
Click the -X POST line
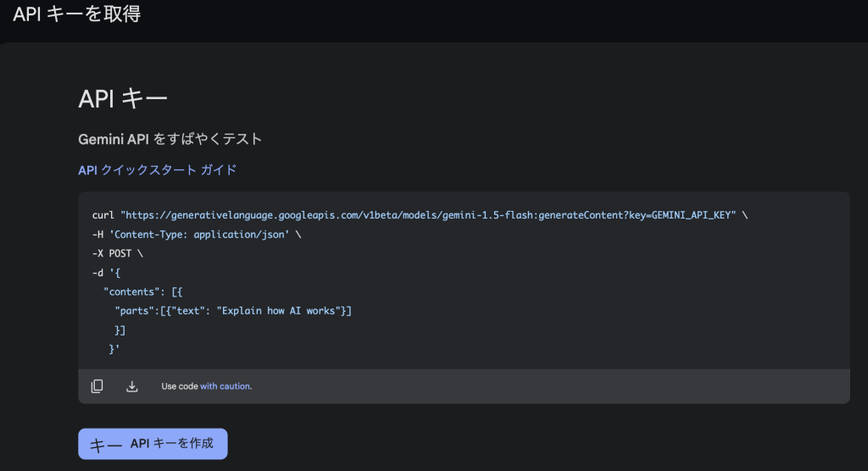pyautogui.click(x=115, y=253)
